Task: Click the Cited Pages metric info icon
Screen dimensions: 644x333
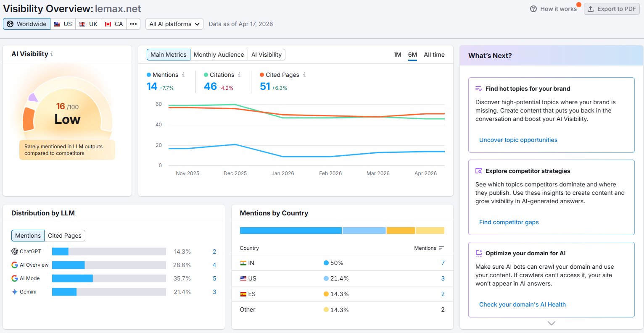Action: [x=304, y=75]
